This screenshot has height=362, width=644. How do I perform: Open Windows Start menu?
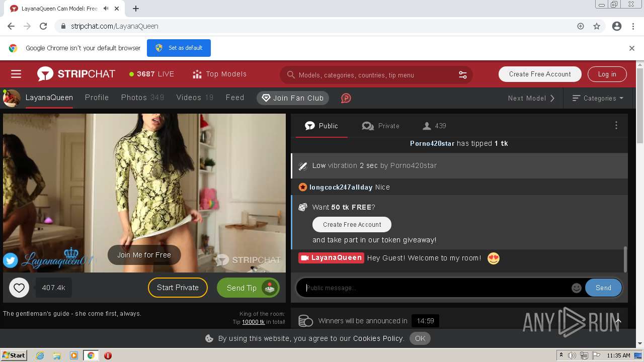[x=14, y=355]
